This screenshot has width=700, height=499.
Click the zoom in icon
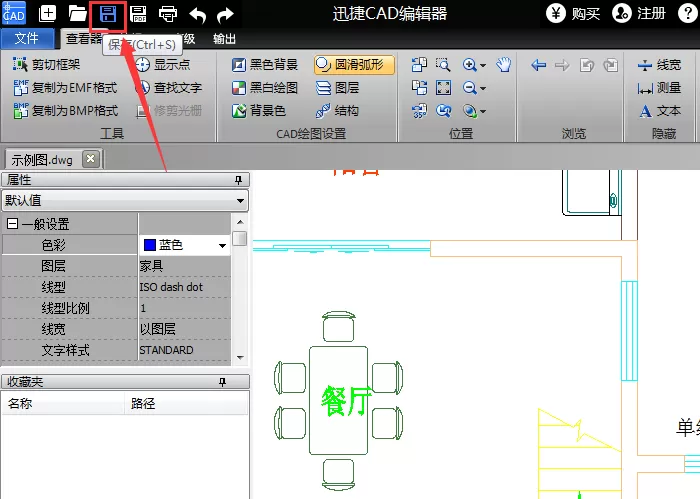[x=470, y=65]
